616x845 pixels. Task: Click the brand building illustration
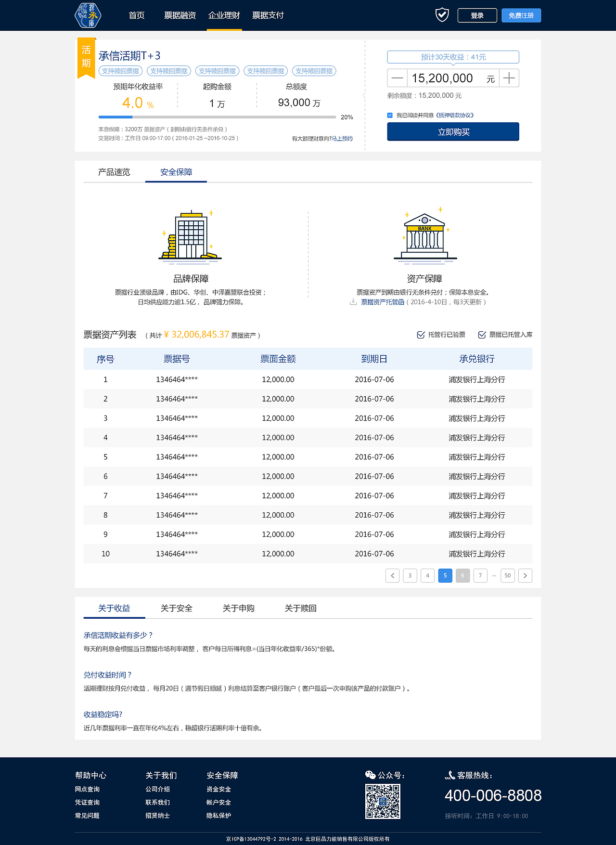click(x=190, y=237)
